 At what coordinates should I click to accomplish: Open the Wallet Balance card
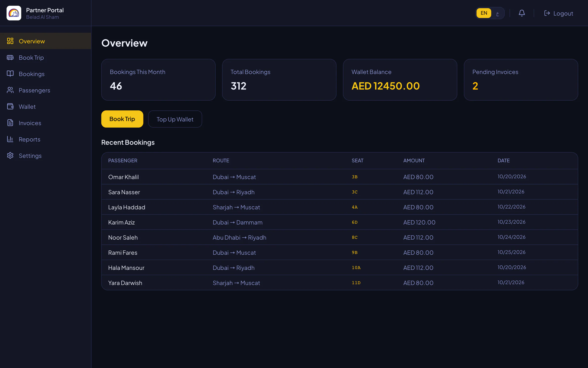tap(400, 79)
